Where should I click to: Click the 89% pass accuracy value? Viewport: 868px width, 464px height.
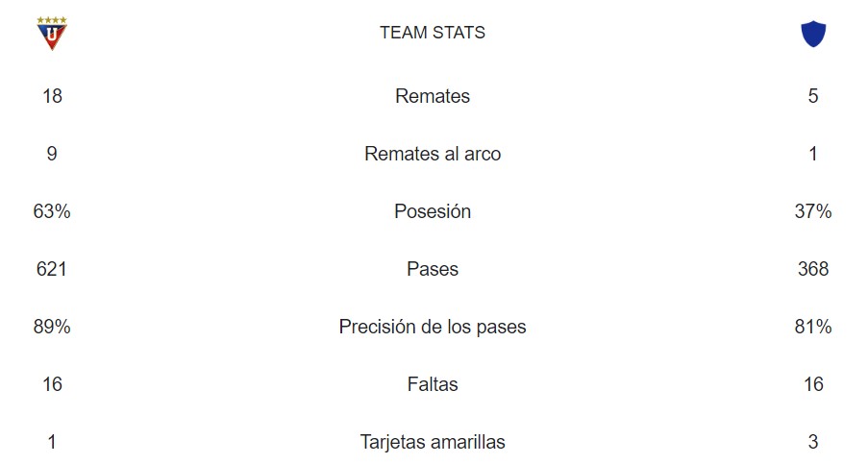(x=52, y=327)
